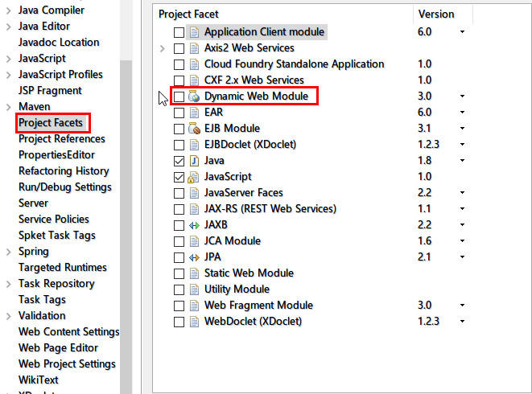Viewport: 532px width, 394px height.
Task: Open the Targeted Runtimes page
Action: (x=62, y=267)
